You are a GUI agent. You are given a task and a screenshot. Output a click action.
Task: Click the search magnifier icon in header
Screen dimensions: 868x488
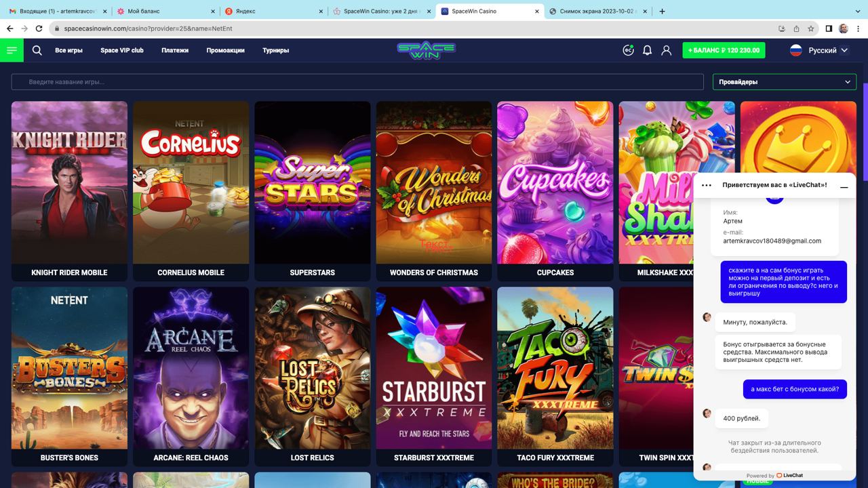click(x=37, y=50)
